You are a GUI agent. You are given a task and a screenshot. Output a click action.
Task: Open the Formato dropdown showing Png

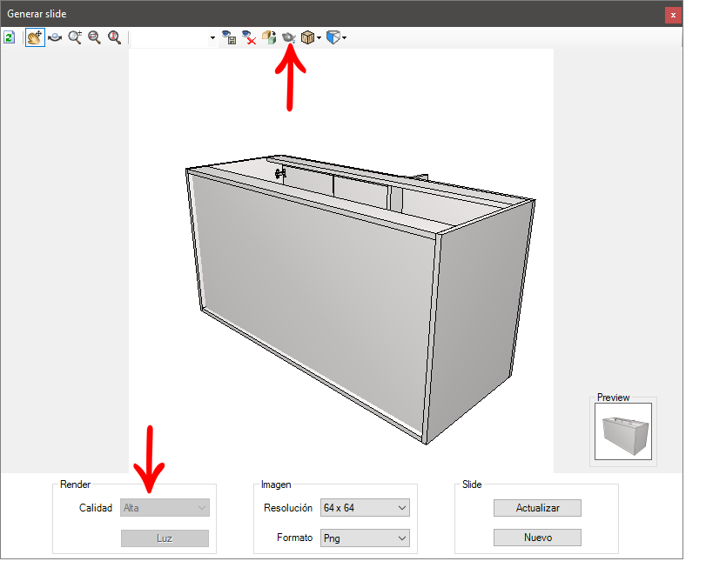(366, 538)
